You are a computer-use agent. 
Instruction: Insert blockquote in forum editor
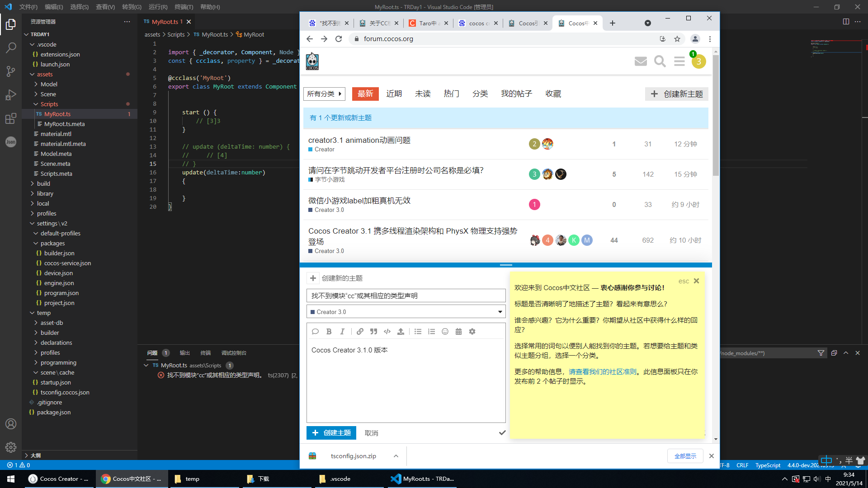[x=373, y=332]
